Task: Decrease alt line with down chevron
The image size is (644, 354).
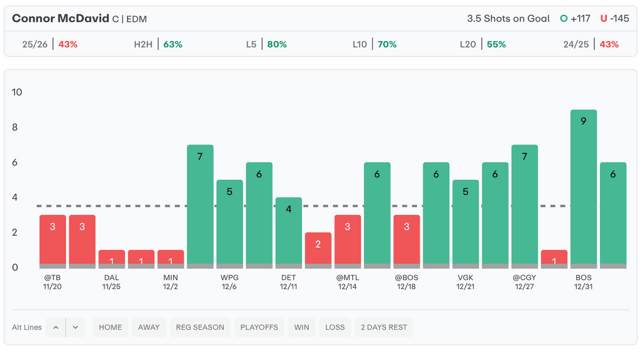Action: pos(75,327)
